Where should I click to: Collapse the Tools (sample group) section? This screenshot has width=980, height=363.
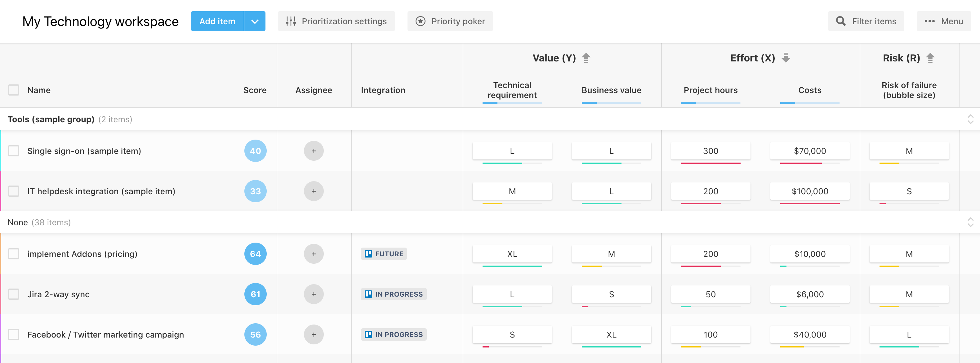[970, 119]
